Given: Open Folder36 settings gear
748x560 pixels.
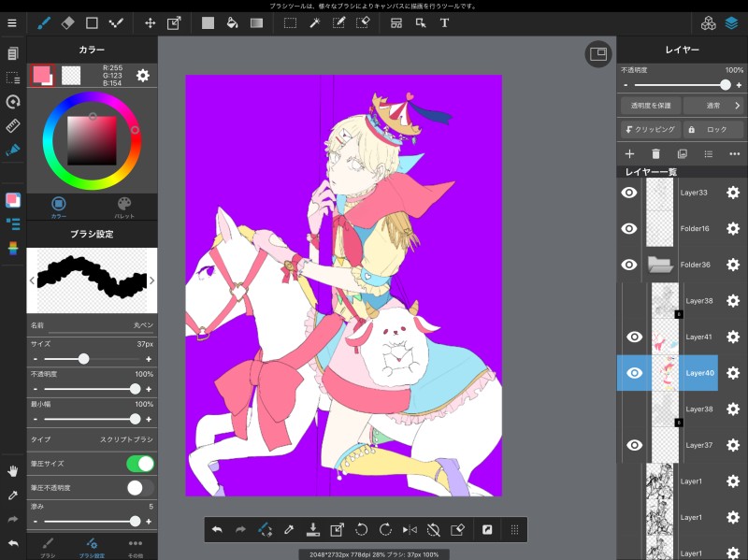Looking at the screenshot, I should (x=733, y=265).
